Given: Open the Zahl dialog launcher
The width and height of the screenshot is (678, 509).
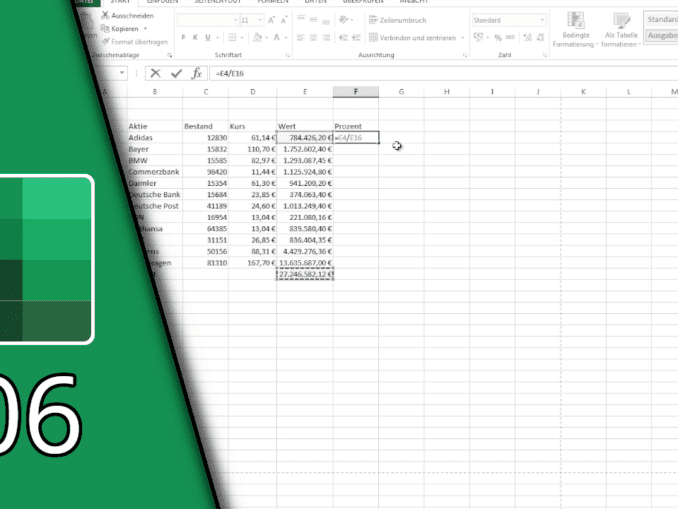Looking at the screenshot, I should (544, 55).
